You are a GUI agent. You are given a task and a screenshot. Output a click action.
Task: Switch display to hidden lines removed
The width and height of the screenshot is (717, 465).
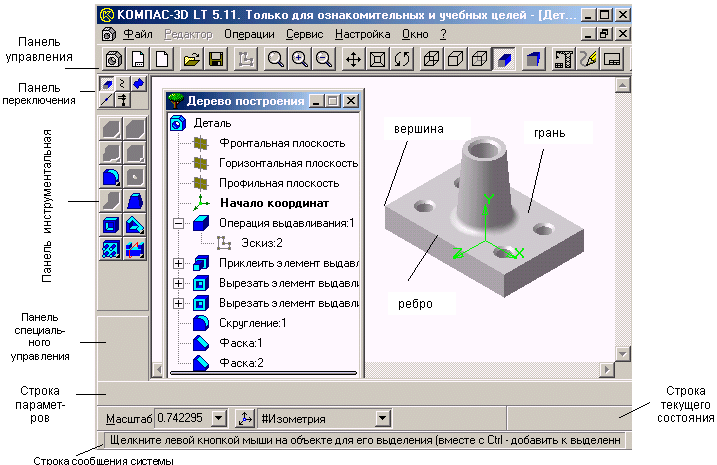point(455,59)
